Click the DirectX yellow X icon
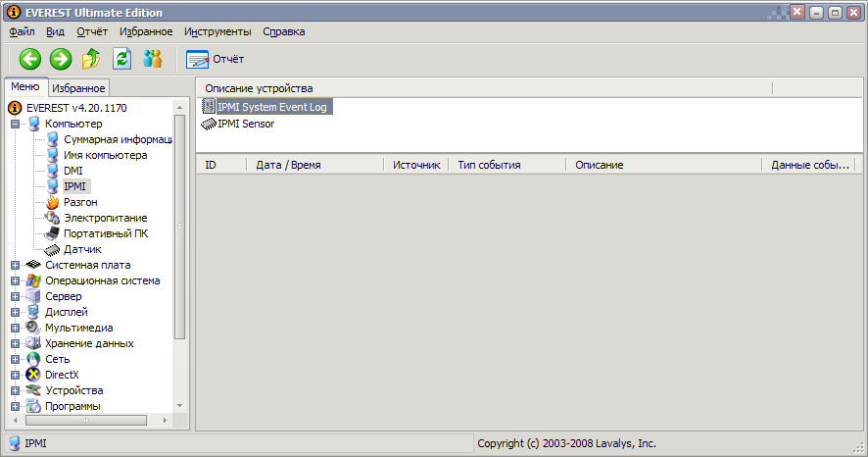 [33, 375]
